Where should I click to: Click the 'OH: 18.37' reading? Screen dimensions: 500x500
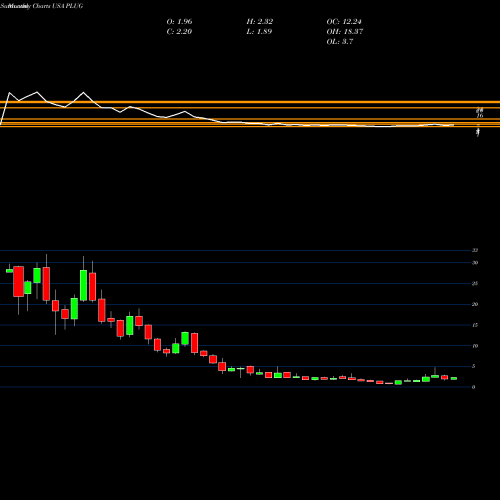point(345,32)
